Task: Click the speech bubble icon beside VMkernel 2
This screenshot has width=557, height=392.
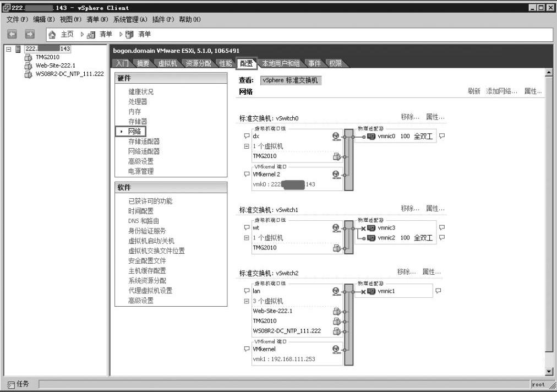Action: [x=247, y=175]
